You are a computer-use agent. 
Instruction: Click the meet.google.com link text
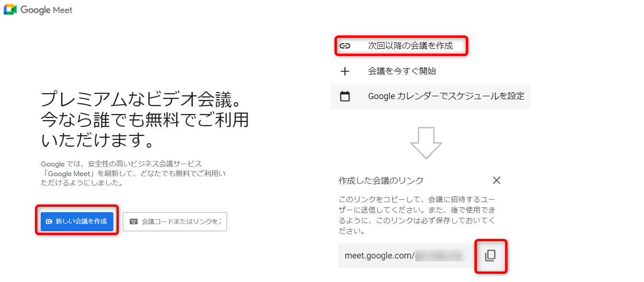pos(379,256)
